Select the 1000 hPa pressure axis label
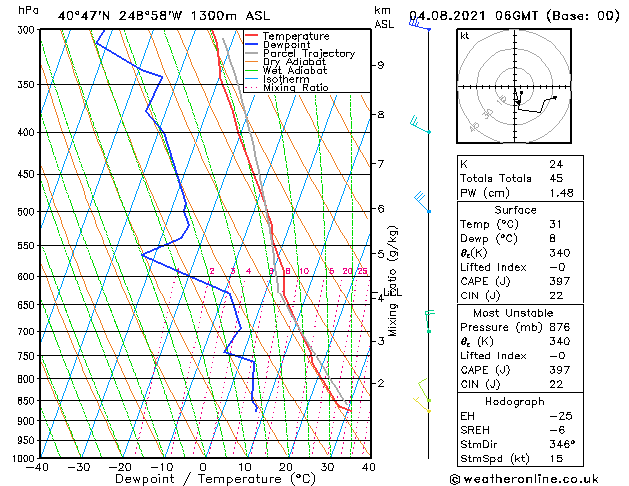The image size is (629, 486). [25, 458]
